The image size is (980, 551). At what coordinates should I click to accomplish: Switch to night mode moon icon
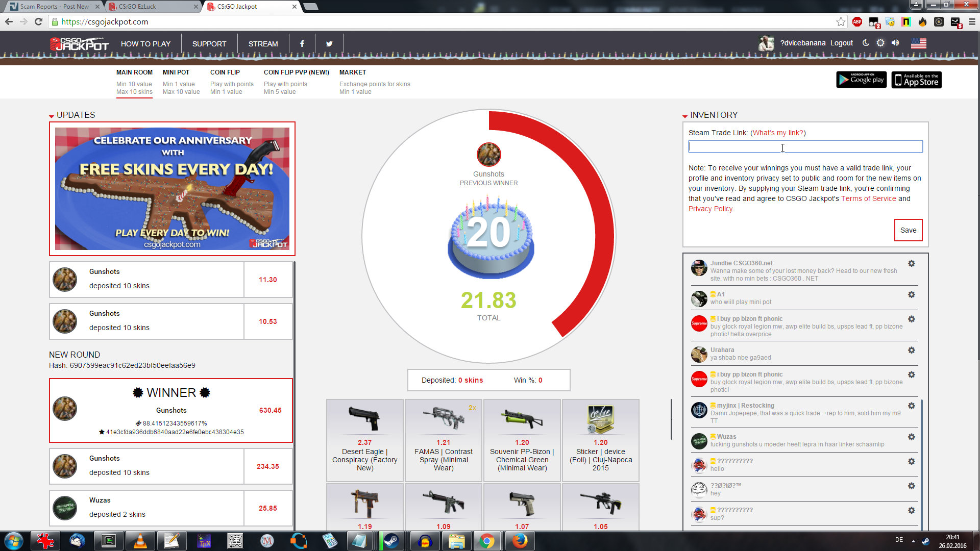click(866, 43)
